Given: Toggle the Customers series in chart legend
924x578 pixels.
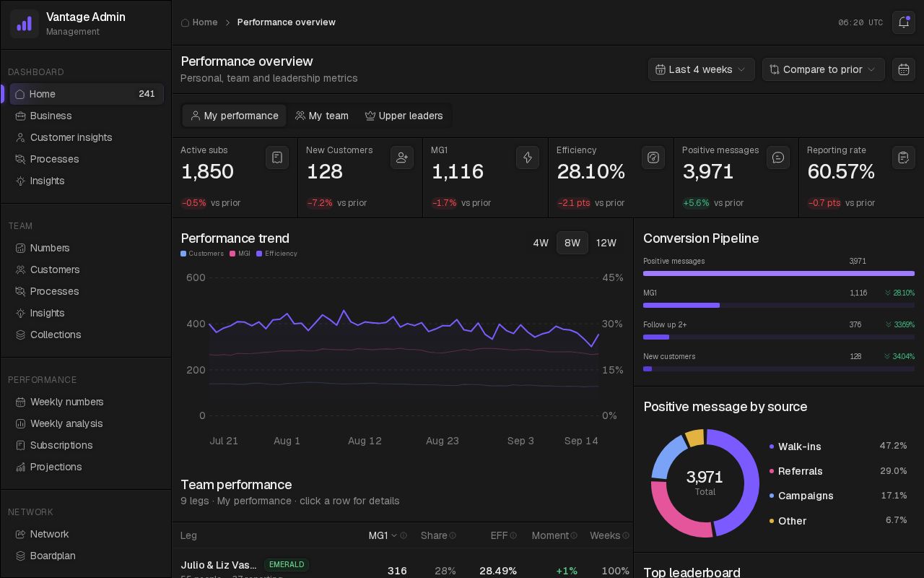Looking at the screenshot, I should pyautogui.click(x=202, y=254).
